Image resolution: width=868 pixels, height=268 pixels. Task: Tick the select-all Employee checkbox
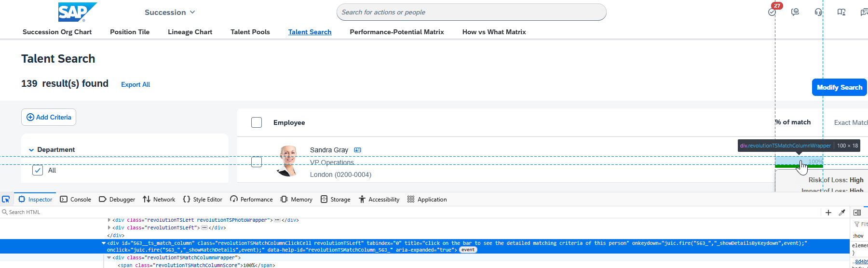pyautogui.click(x=257, y=122)
